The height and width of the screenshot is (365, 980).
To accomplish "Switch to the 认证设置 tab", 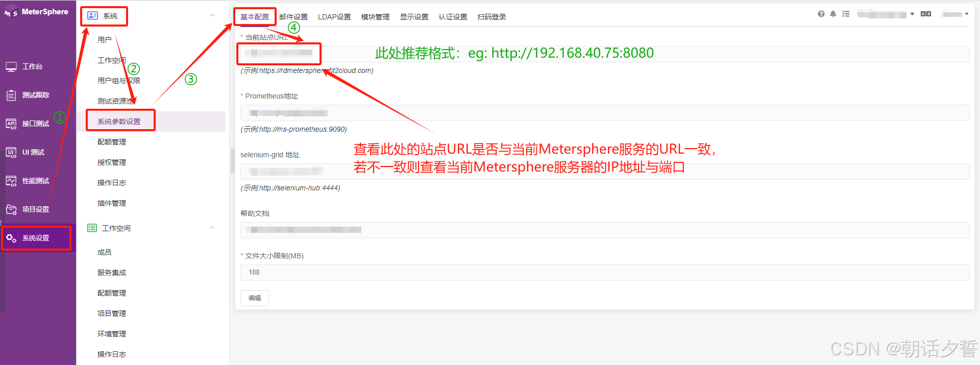I will tap(453, 17).
